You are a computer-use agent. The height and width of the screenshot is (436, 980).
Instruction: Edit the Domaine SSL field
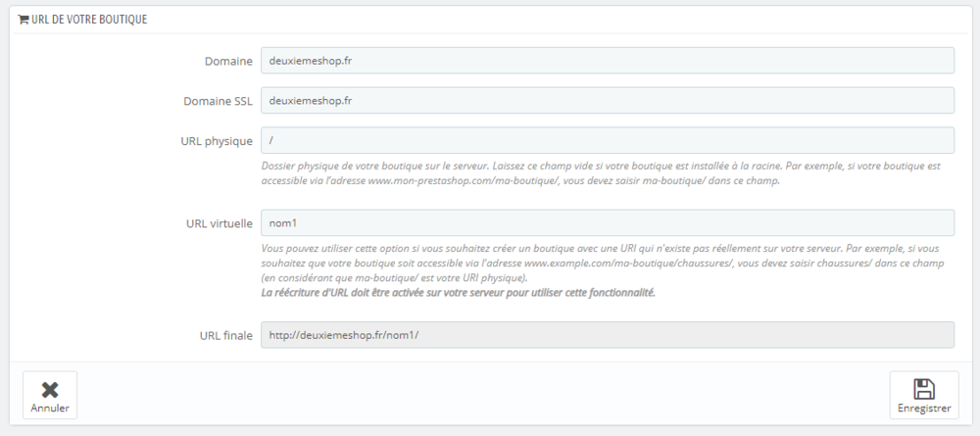click(607, 100)
